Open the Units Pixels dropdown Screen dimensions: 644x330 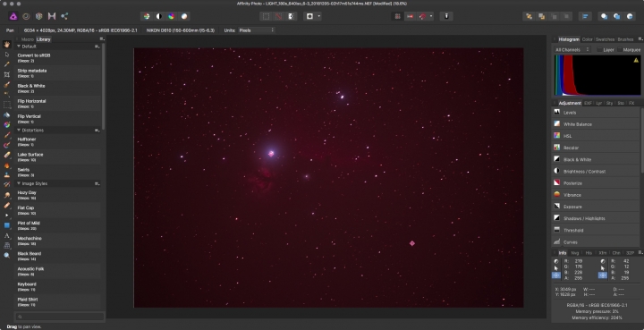click(x=257, y=30)
